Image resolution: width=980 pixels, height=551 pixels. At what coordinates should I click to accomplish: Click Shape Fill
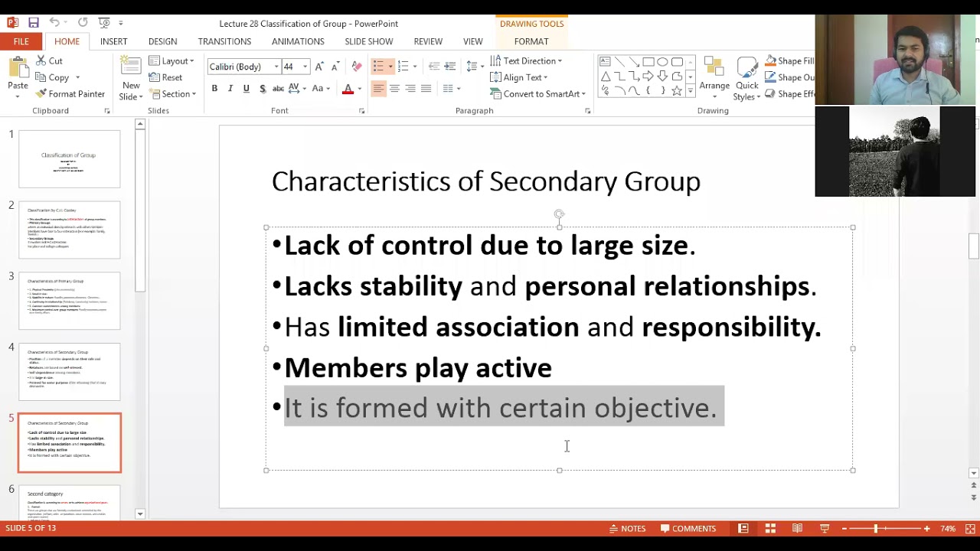pos(789,61)
